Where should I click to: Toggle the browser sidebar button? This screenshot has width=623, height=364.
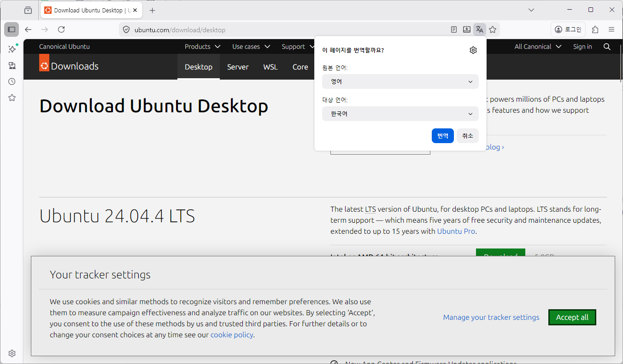pyautogui.click(x=12, y=29)
